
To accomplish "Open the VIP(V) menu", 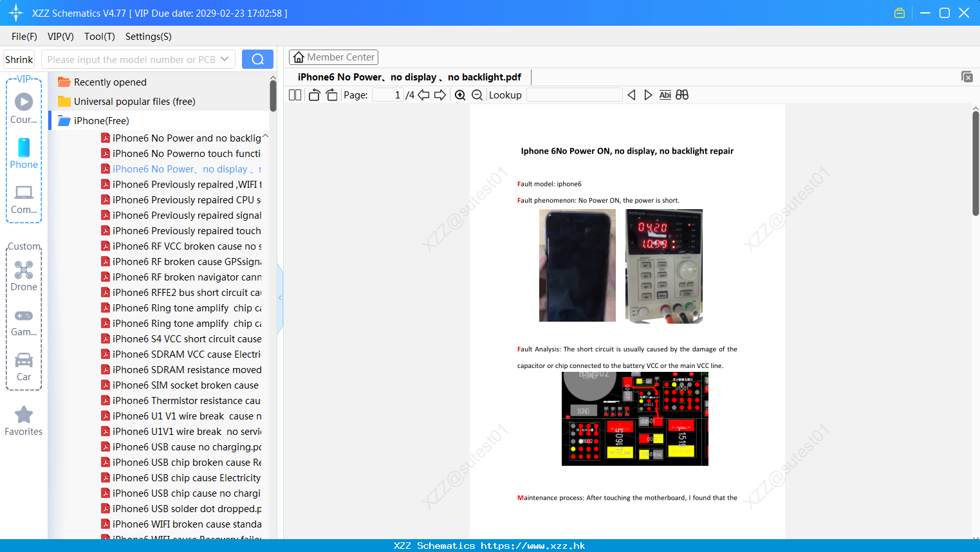I will (x=60, y=37).
